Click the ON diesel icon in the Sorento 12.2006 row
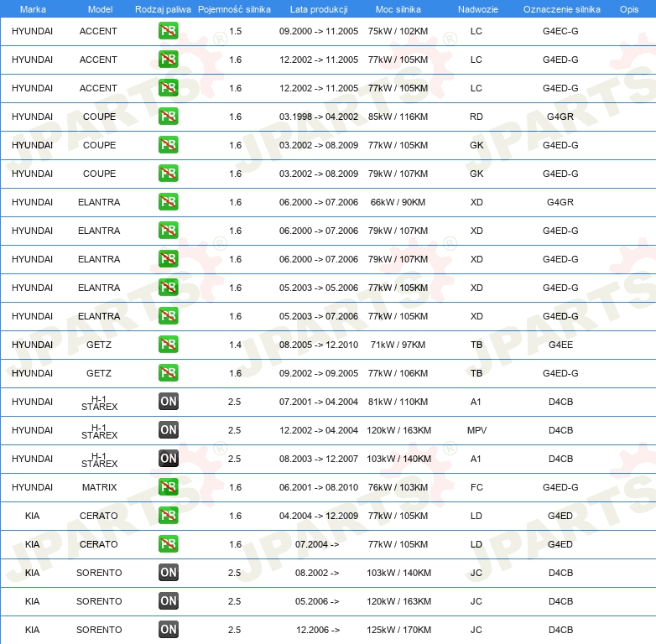This screenshot has height=644, width=656. tap(168, 630)
